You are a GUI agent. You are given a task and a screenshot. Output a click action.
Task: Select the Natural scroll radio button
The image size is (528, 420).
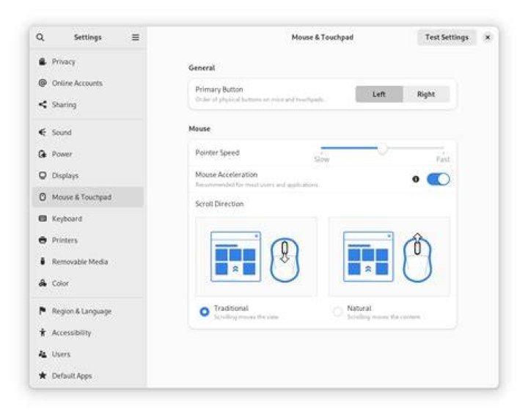click(x=337, y=312)
